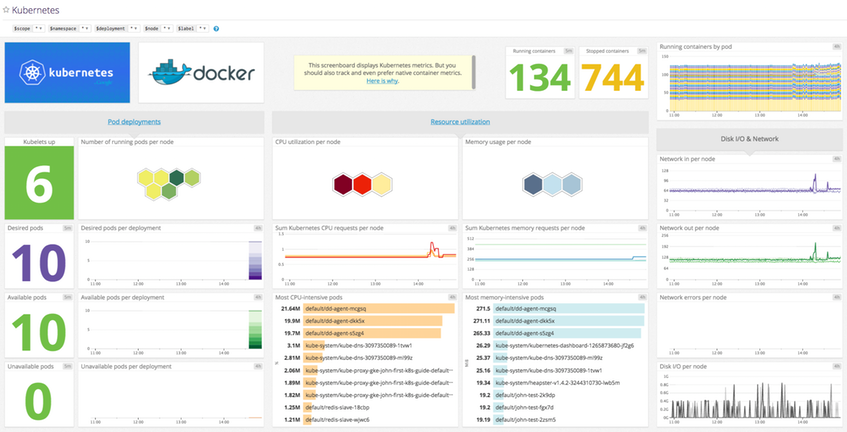
Task: Select the dark red hexagon in CPU utilization
Action: tap(342, 184)
